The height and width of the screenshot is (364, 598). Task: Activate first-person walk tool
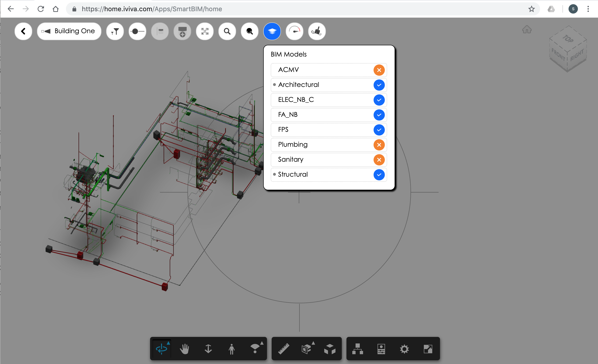click(x=231, y=349)
